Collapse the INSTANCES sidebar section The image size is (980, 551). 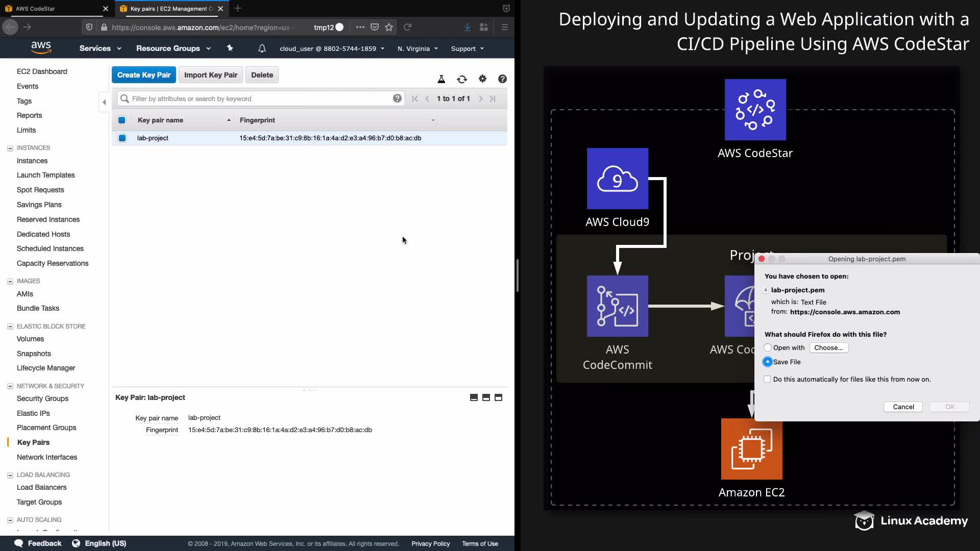click(10, 148)
